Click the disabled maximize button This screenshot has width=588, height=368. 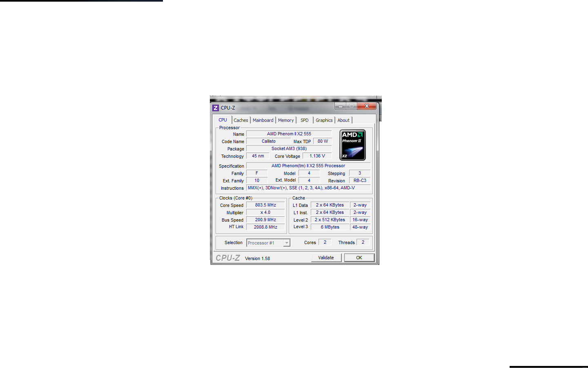pyautogui.click(x=352, y=106)
